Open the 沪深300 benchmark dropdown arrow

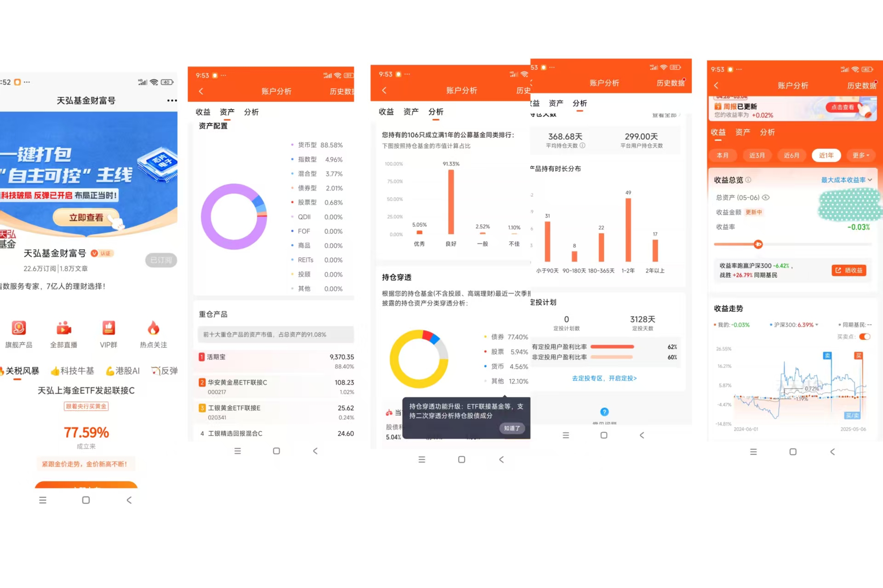817,325
